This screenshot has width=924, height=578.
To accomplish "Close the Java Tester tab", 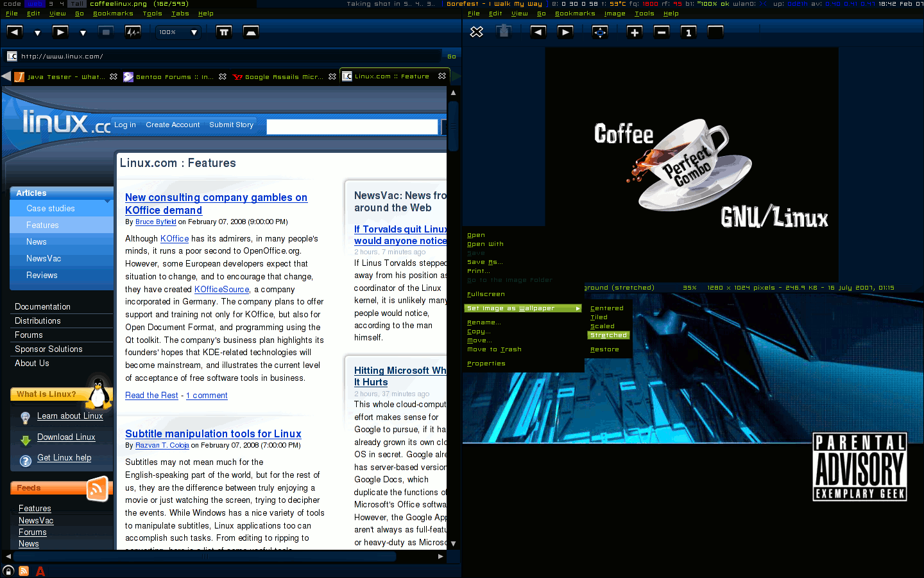I will point(114,76).
